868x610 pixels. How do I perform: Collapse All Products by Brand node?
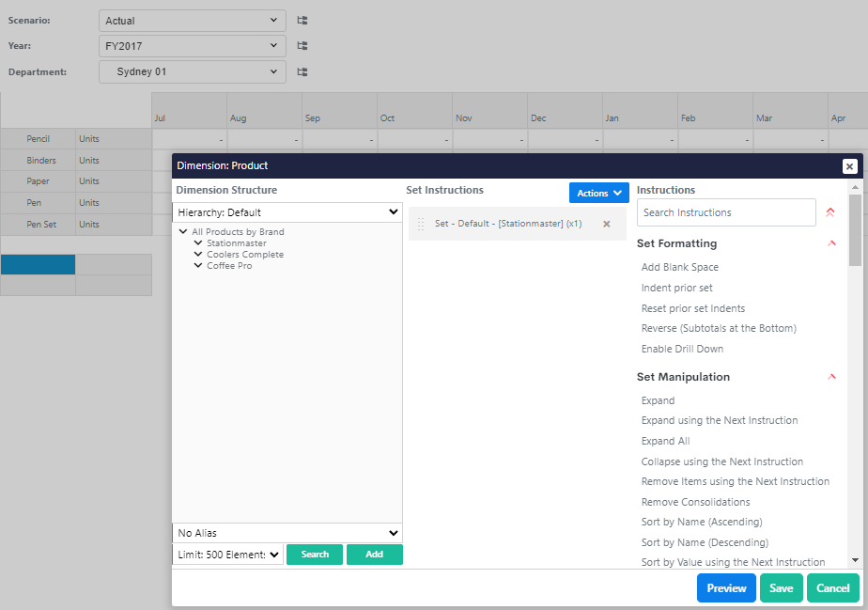(x=183, y=232)
